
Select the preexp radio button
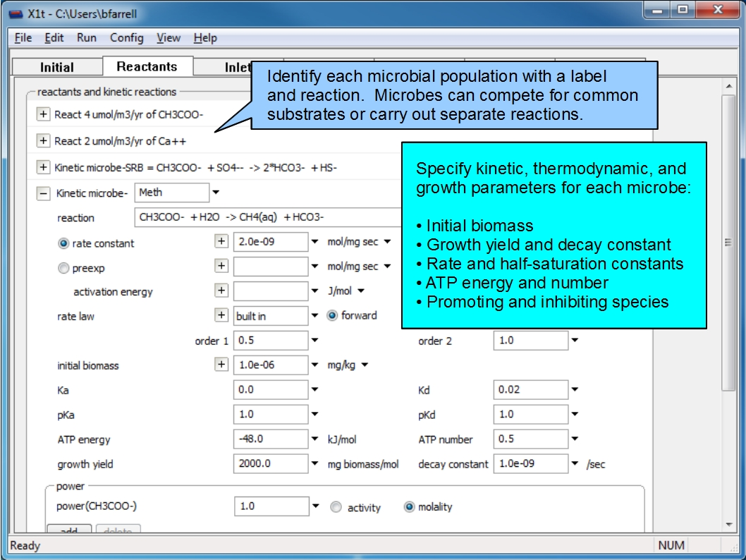pyautogui.click(x=63, y=268)
